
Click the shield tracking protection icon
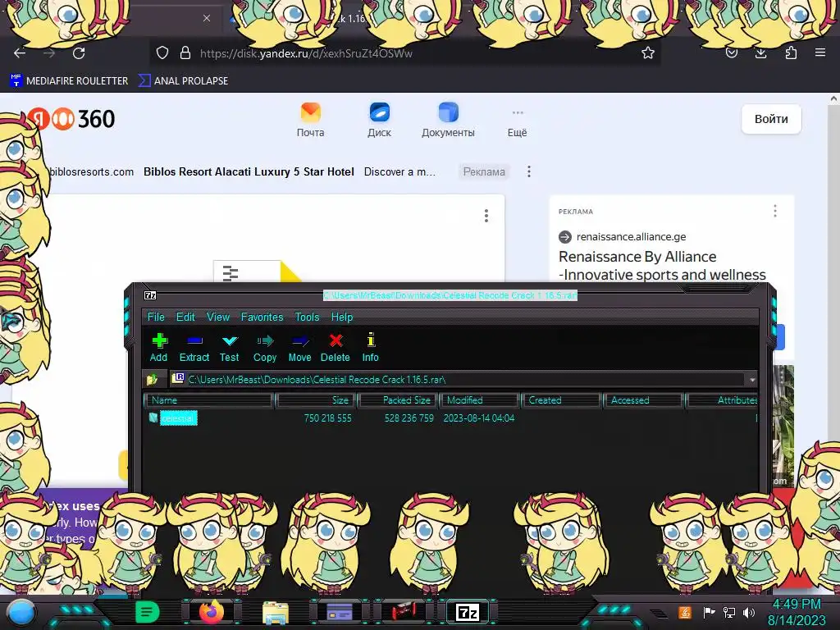point(162,52)
